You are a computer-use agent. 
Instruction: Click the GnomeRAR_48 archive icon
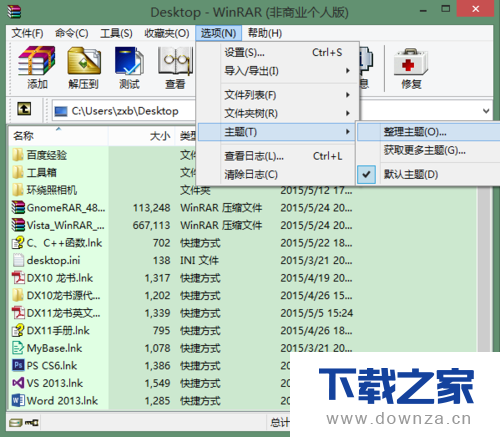tap(18, 207)
